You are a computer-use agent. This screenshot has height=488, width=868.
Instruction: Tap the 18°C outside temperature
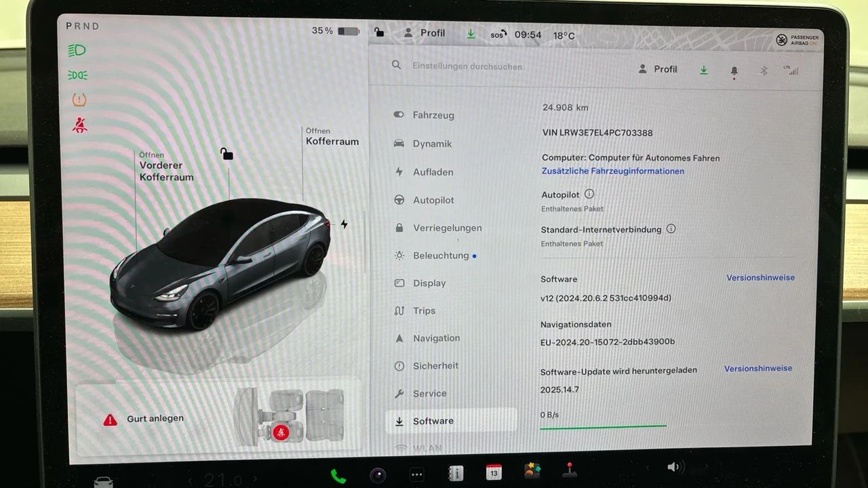[564, 35]
